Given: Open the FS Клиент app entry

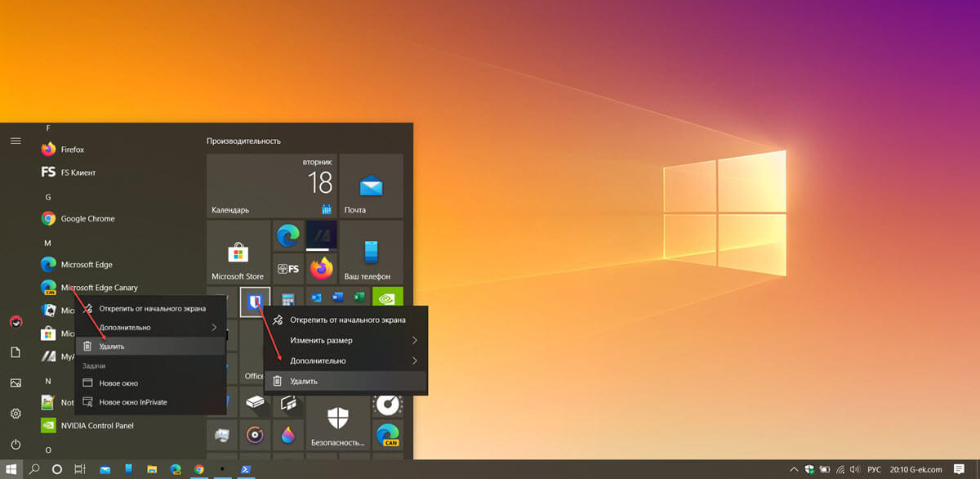Looking at the screenshot, I should pos(78,172).
